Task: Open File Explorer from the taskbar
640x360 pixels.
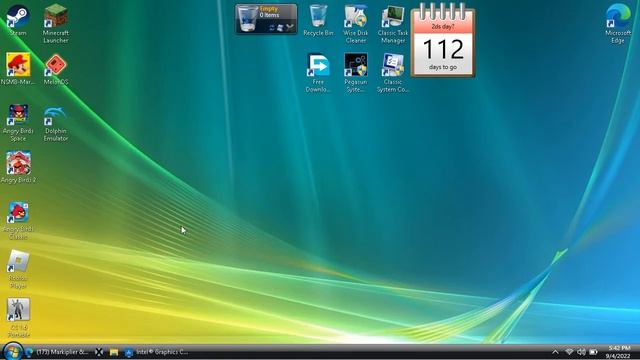Action: click(114, 352)
